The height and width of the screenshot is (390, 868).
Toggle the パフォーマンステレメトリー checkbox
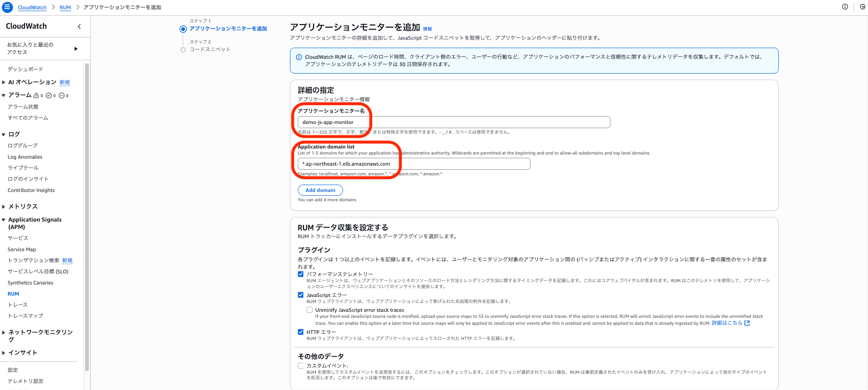pos(301,274)
